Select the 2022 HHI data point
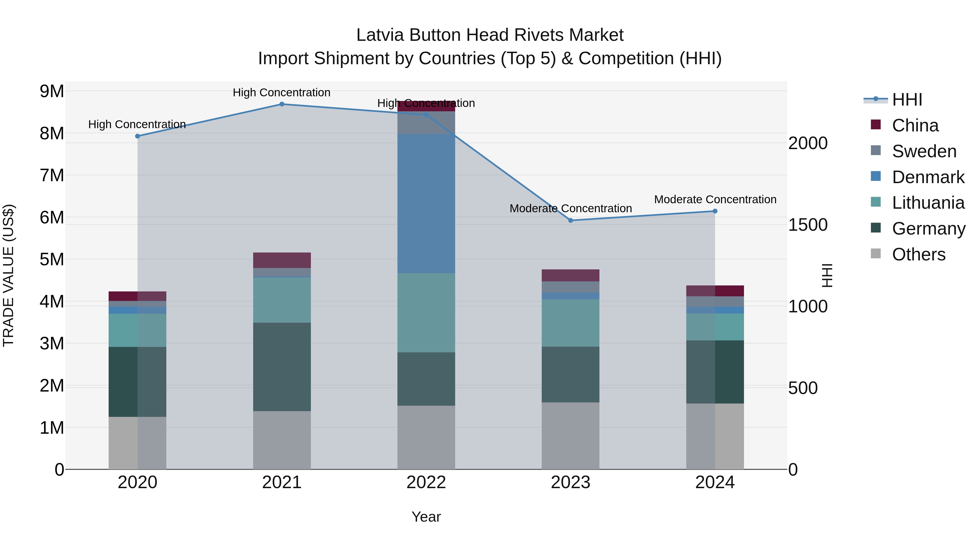Image resolution: width=980 pixels, height=551 pixels. [x=426, y=115]
